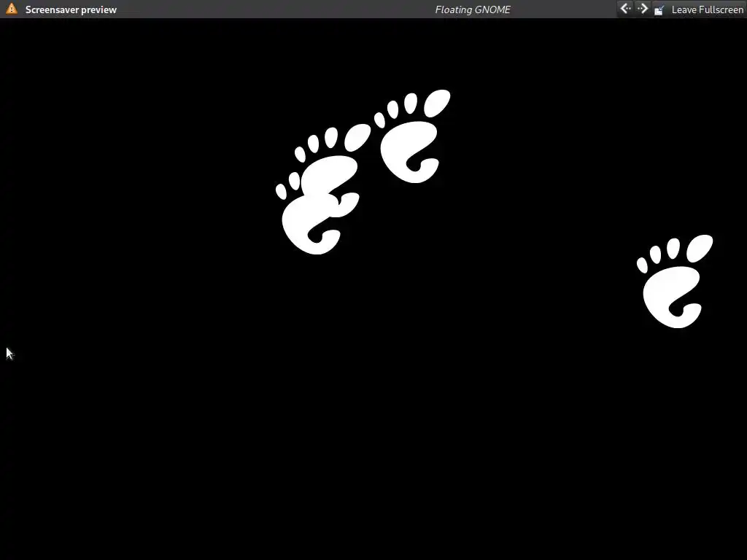Screen dimensions: 747x560
Task: Click the Leave Fullscreen button
Action: pos(698,9)
